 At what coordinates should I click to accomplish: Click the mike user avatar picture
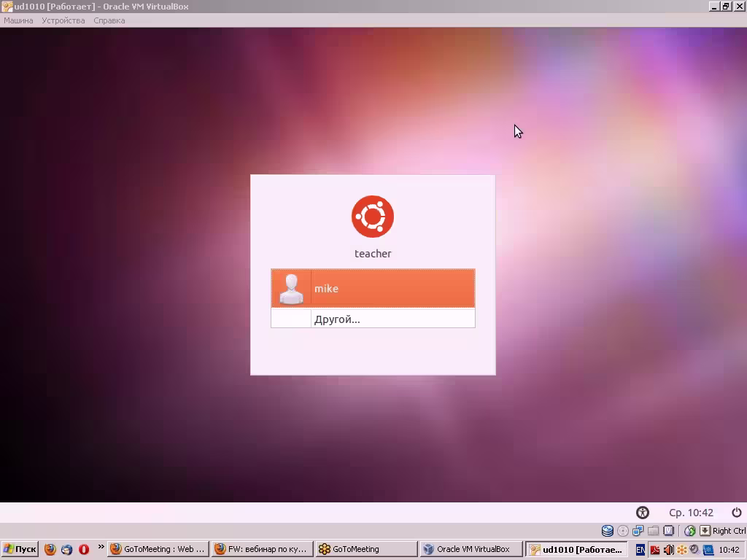291,289
